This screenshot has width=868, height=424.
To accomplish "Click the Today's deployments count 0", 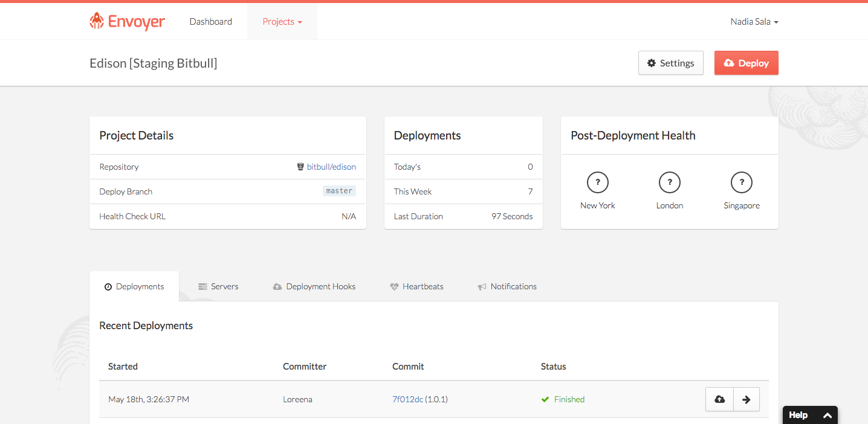I will coord(530,167).
